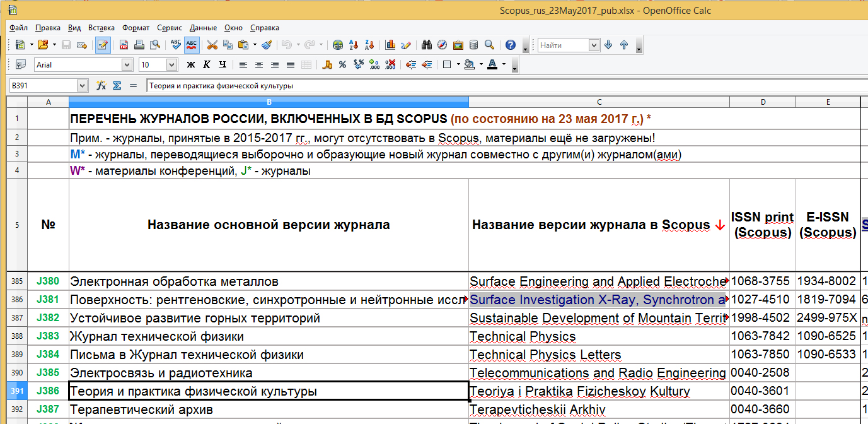The height and width of the screenshot is (424, 868).
Task: Open the Navigator compass icon
Action: coord(442,45)
